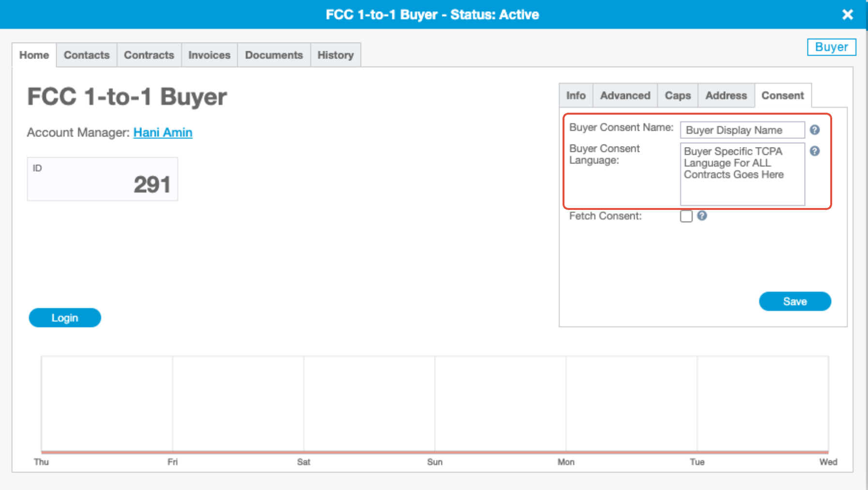Click the Fri label on chart axis
Image resolution: width=868 pixels, height=490 pixels.
173,462
